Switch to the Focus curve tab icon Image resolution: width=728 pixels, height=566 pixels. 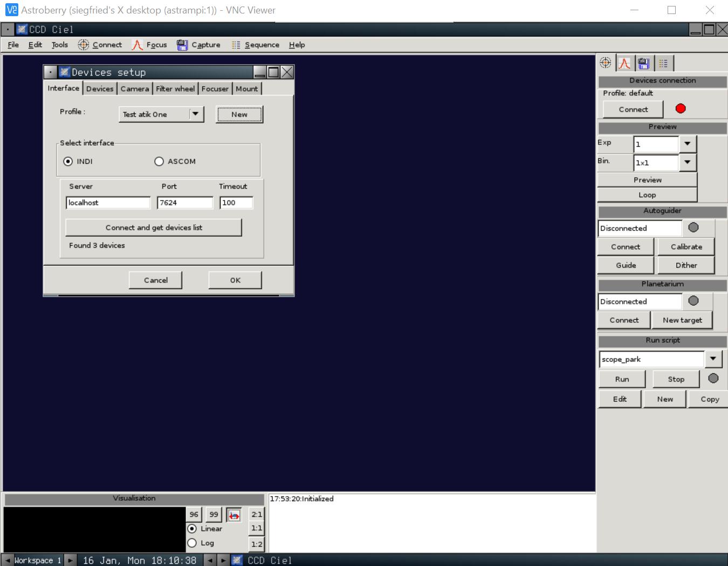tap(624, 63)
